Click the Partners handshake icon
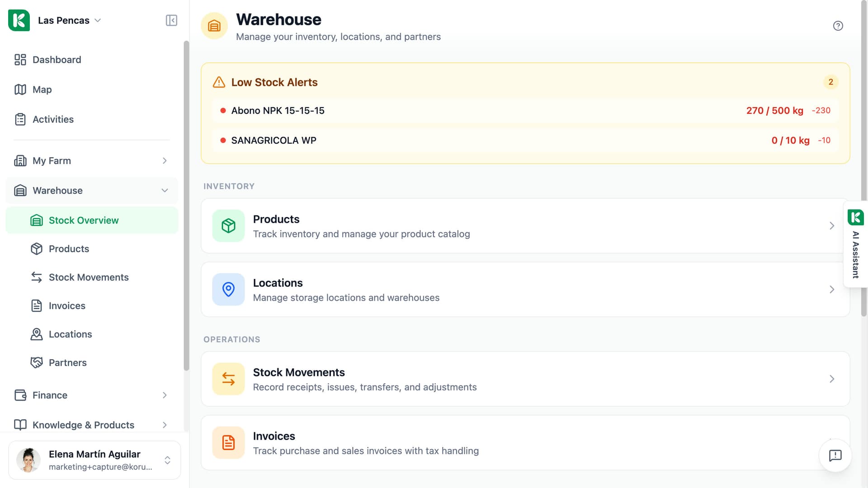Screen dimensions: 868x488 click(37, 363)
